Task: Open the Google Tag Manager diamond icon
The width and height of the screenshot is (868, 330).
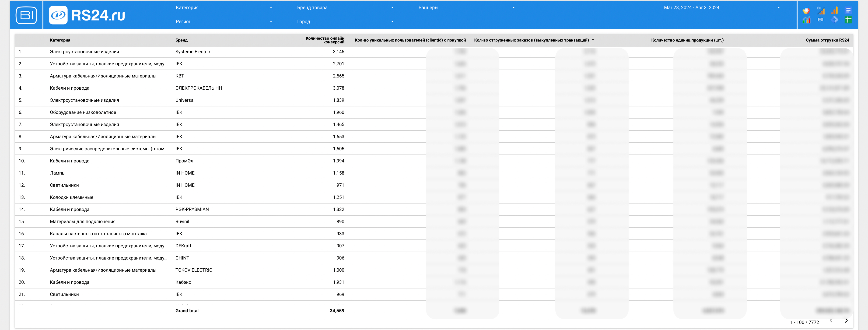Action: tap(835, 20)
